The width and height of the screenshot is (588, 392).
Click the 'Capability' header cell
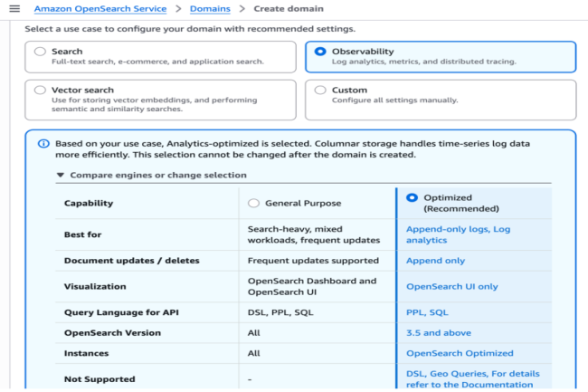pos(89,204)
